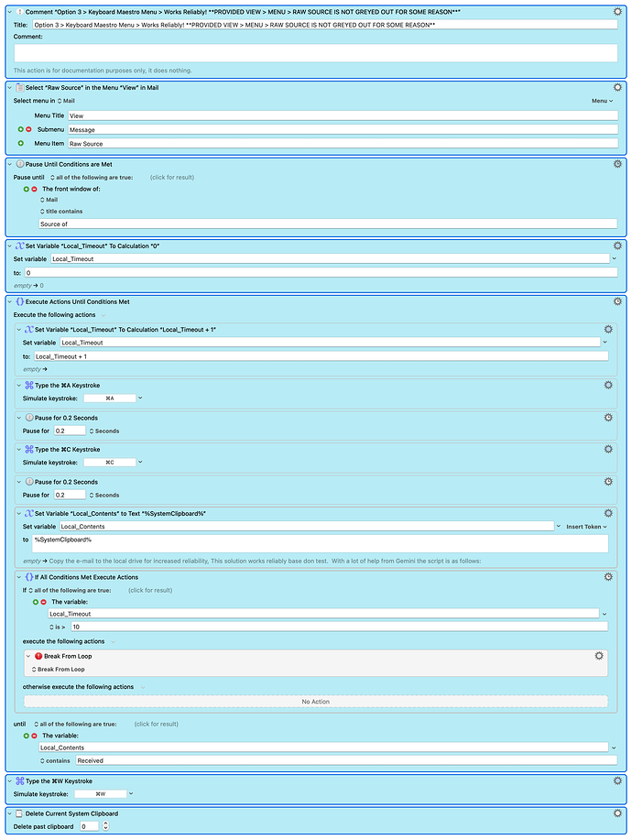Click gear icon of Pause Until Conditions action
Image resolution: width=632 pixels, height=840 pixels.
pyautogui.click(x=617, y=163)
